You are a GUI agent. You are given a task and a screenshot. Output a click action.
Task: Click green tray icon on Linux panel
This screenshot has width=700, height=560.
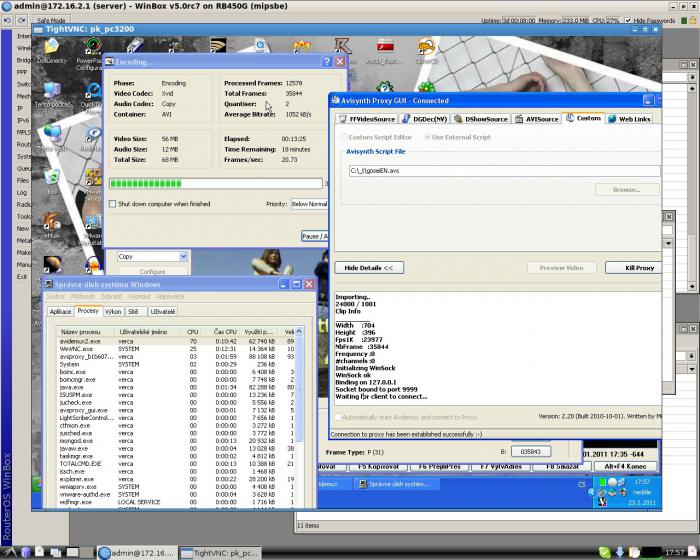tap(604, 552)
